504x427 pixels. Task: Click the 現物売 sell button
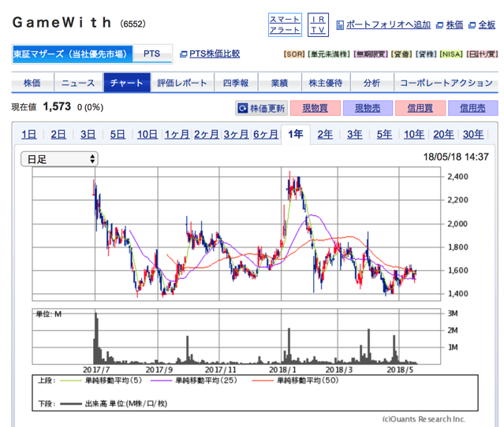368,108
